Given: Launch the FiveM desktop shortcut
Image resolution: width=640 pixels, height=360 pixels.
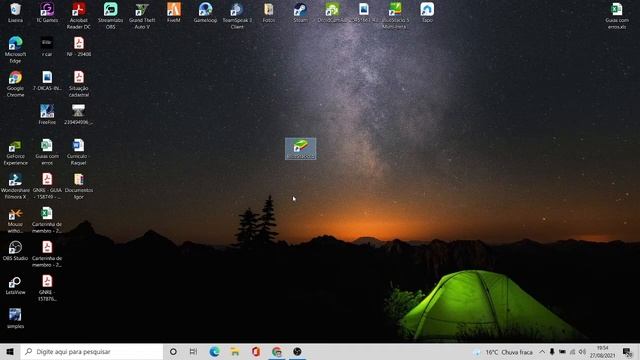Looking at the screenshot, I should (x=173, y=12).
